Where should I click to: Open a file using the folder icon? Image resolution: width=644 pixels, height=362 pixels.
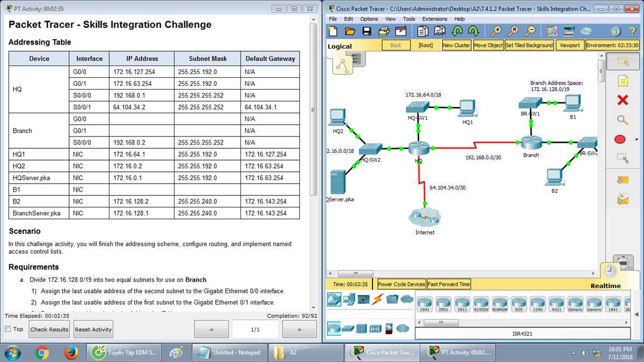point(350,31)
